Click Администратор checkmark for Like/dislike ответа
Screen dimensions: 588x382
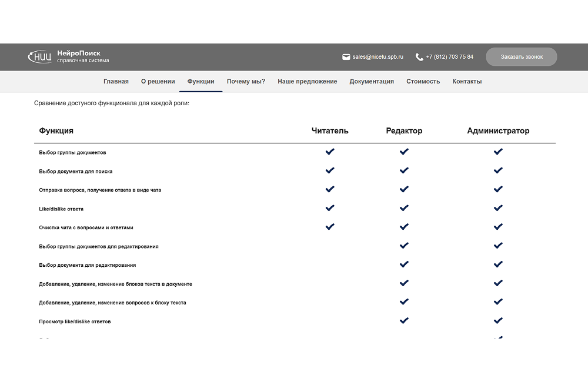coord(498,208)
